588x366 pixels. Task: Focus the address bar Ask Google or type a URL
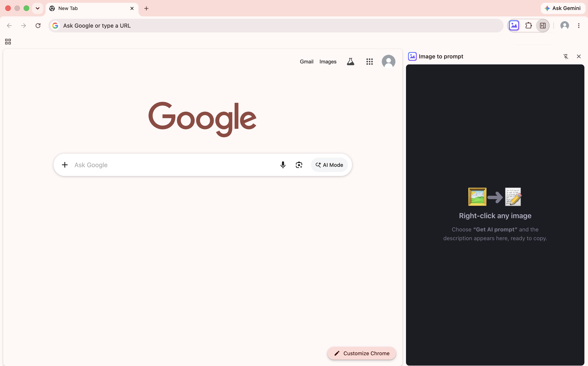pos(276,26)
